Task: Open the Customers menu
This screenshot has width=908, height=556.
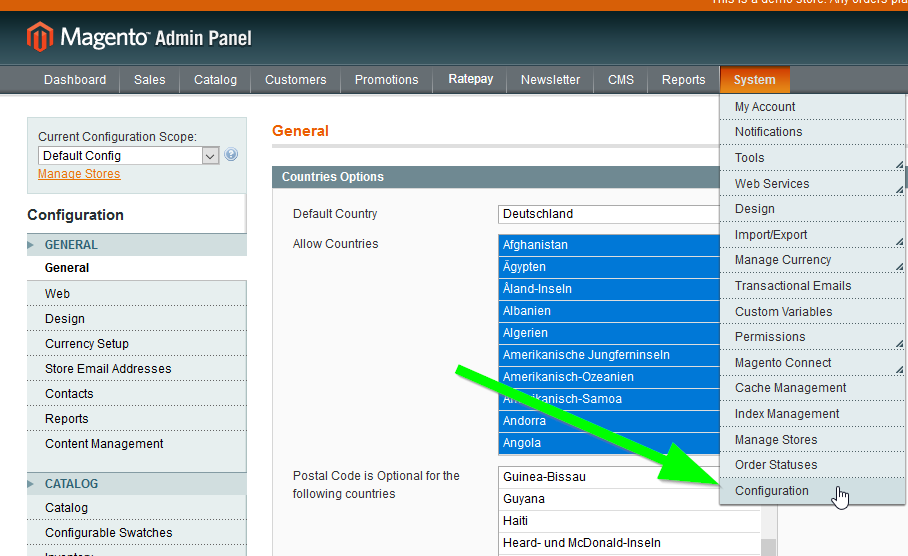Action: click(295, 80)
